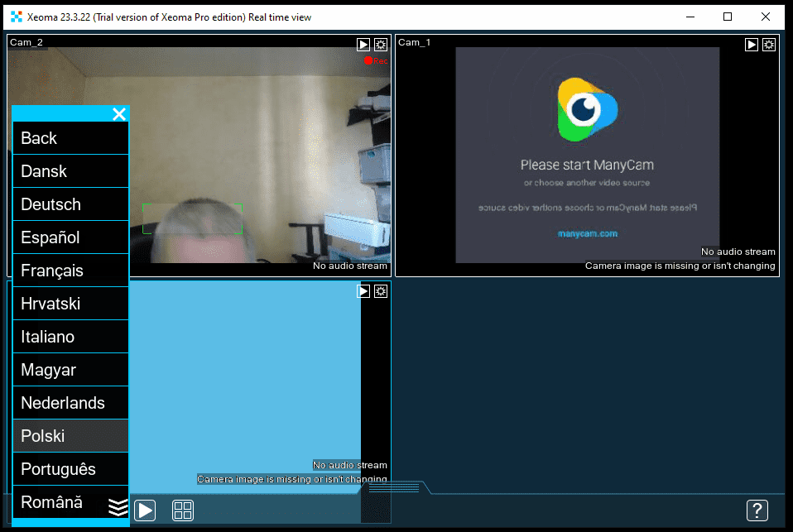793x532 pixels.
Task: Set language to Português
Action: coord(71,469)
